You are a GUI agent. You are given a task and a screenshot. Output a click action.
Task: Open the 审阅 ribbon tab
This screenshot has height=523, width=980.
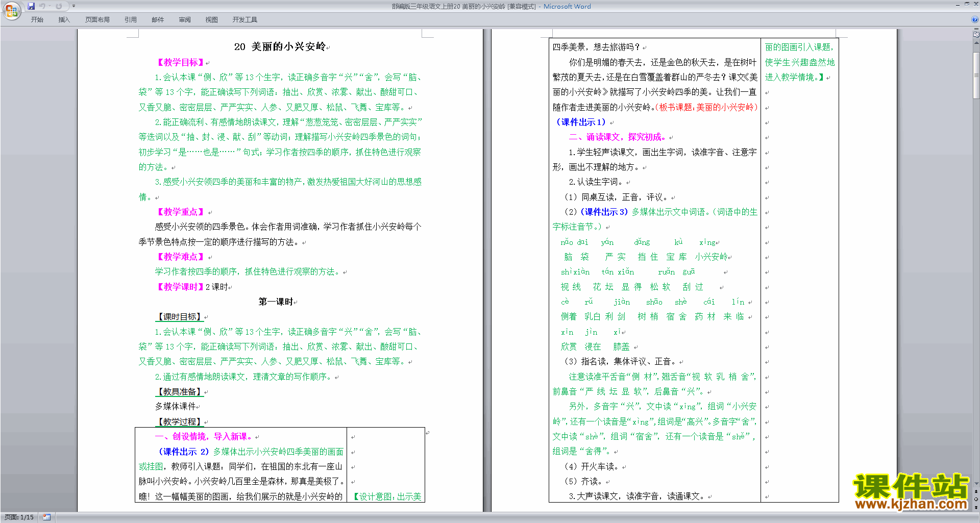(185, 20)
